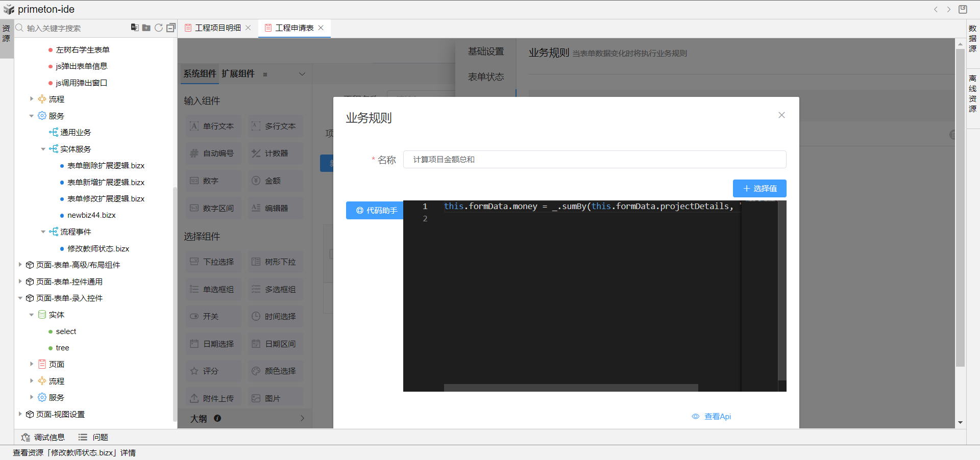Collapse the 实体服务 tree node
The height and width of the screenshot is (460, 980).
pos(43,149)
